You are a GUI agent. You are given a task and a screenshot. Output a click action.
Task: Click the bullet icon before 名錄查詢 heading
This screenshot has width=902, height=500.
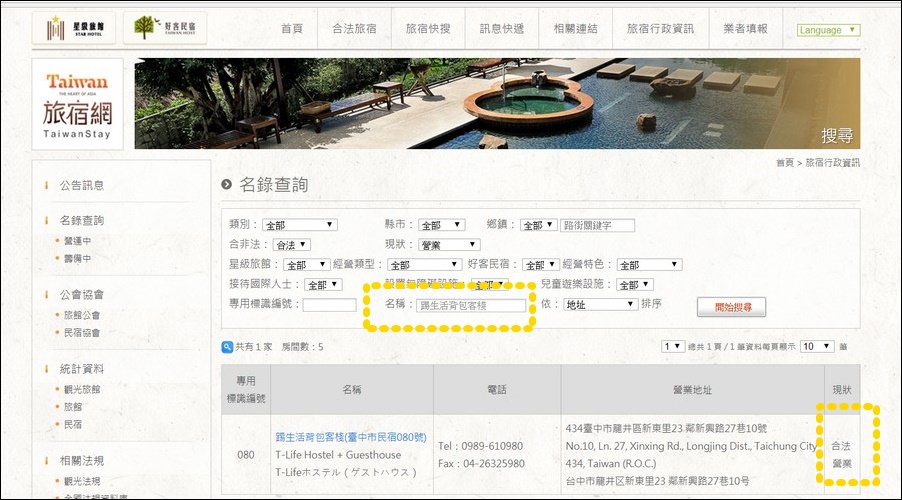point(227,185)
